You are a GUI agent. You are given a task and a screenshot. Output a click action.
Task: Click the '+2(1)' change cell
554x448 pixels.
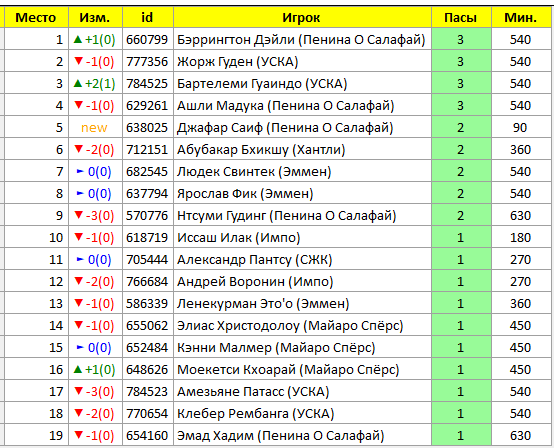pyautogui.click(x=94, y=83)
